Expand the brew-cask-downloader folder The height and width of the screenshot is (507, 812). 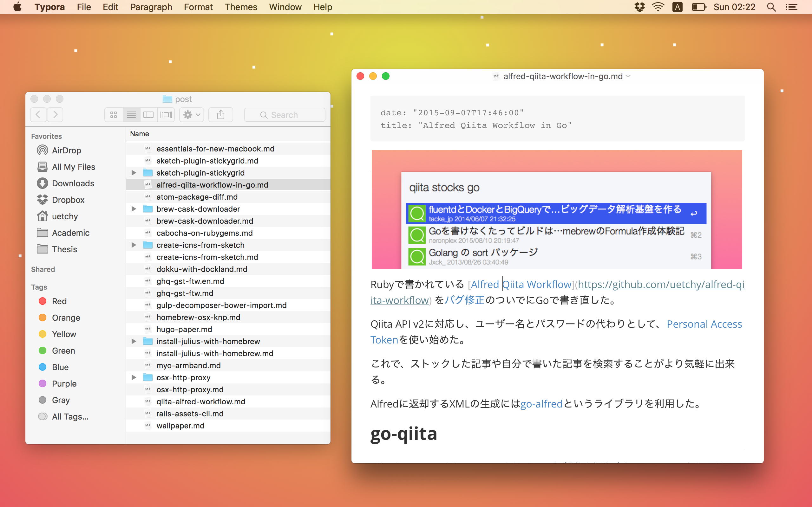pos(134,209)
